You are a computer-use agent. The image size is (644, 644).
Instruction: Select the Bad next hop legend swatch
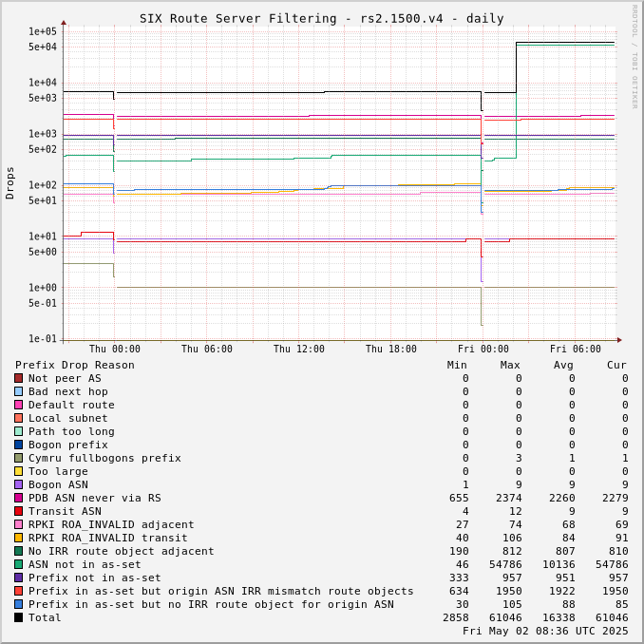[18, 391]
